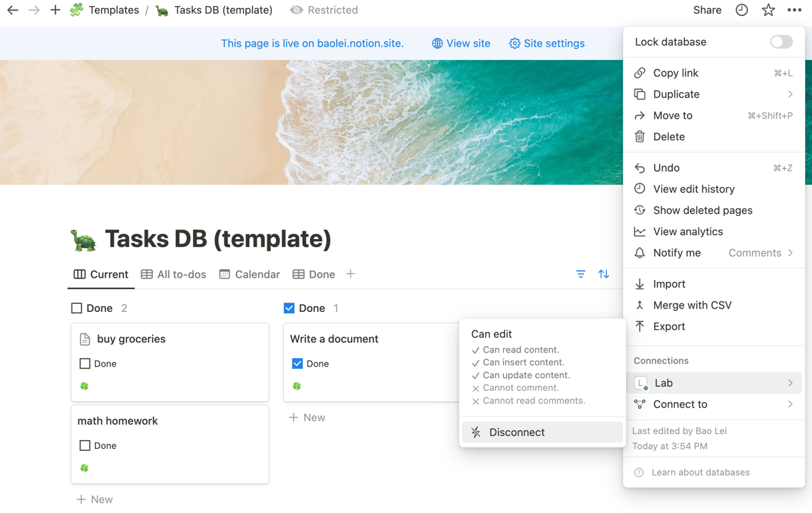Open Site settings
The width and height of the screenshot is (812, 513).
(547, 43)
